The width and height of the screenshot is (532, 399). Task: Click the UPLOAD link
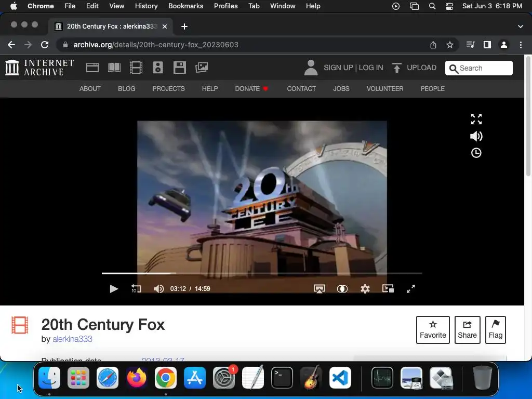coord(421,68)
